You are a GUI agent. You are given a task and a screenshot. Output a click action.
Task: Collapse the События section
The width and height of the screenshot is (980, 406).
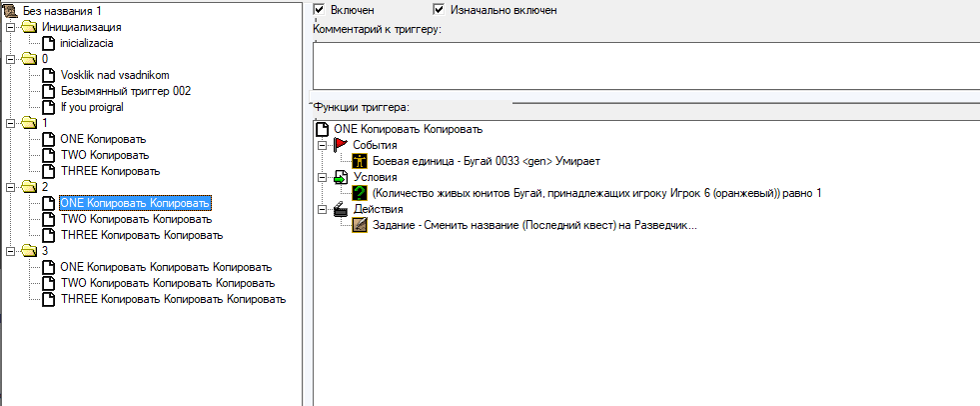tap(322, 145)
